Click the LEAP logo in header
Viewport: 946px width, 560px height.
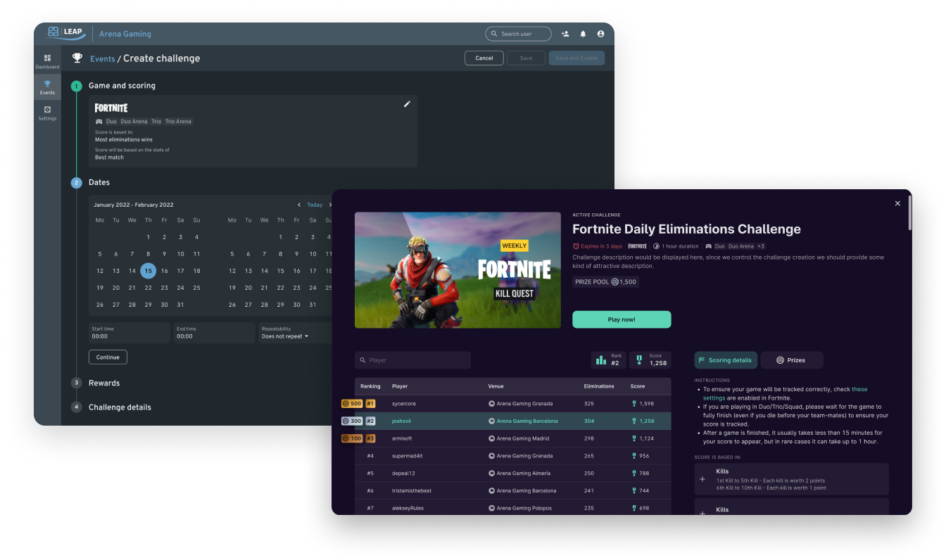pos(66,33)
